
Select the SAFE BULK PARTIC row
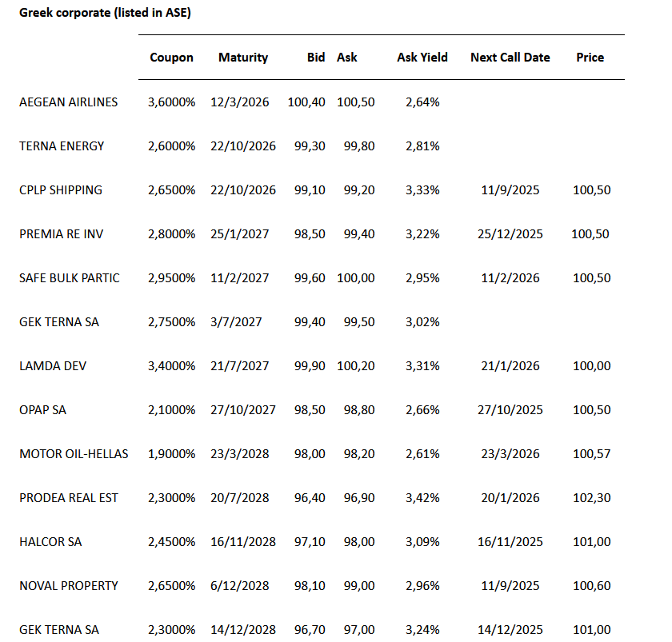pos(70,278)
